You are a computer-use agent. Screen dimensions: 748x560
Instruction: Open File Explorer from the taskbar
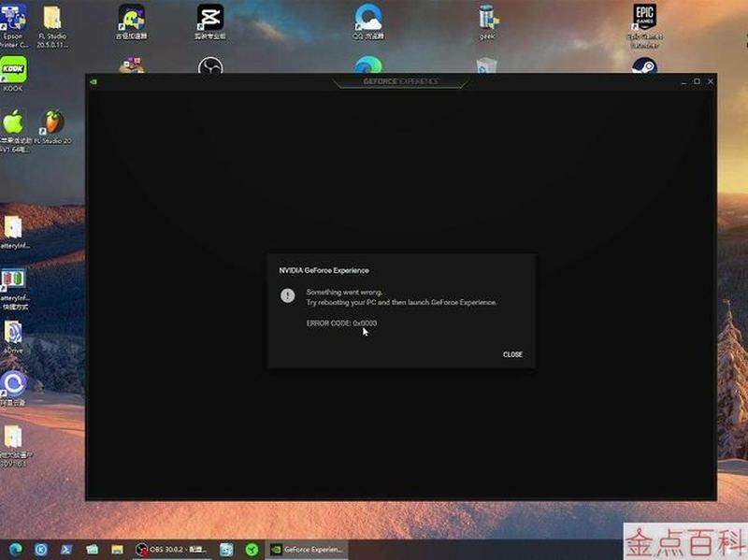click(x=118, y=550)
